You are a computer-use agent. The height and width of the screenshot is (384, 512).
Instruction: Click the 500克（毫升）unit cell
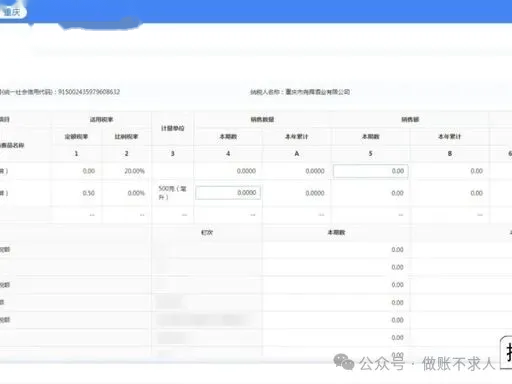point(172,193)
